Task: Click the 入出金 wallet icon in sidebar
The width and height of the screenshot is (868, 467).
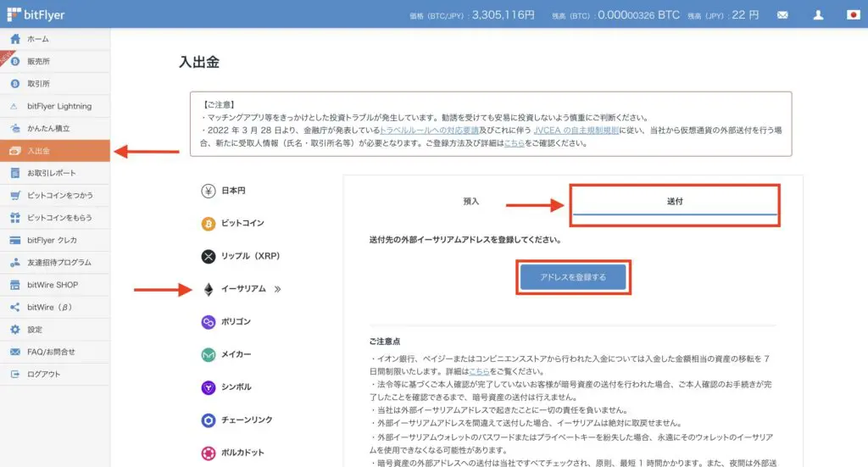Action: [x=15, y=151]
